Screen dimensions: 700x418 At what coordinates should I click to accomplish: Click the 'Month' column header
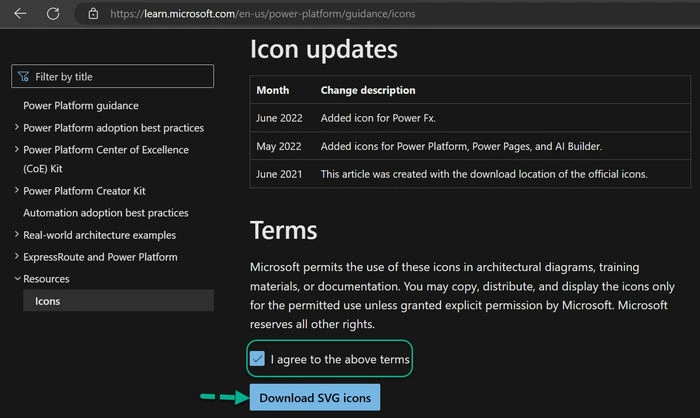(273, 90)
